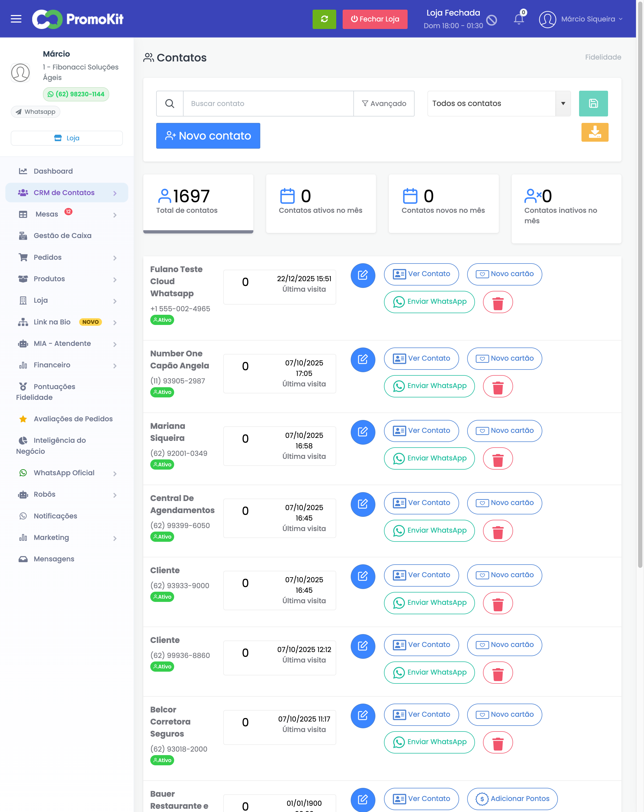
Task: Delete contact Fulano Teste Cloud Whatsapp
Action: point(498,302)
